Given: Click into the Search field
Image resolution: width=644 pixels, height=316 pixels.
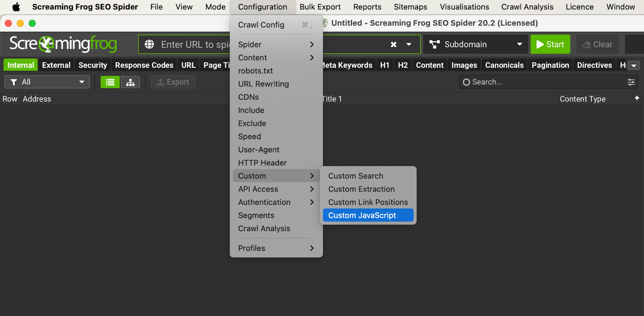Looking at the screenshot, I should click(543, 82).
